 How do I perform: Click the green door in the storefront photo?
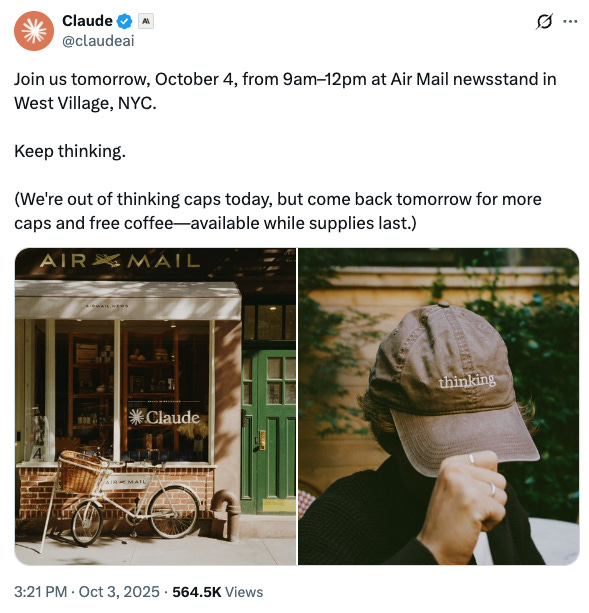coord(268,432)
